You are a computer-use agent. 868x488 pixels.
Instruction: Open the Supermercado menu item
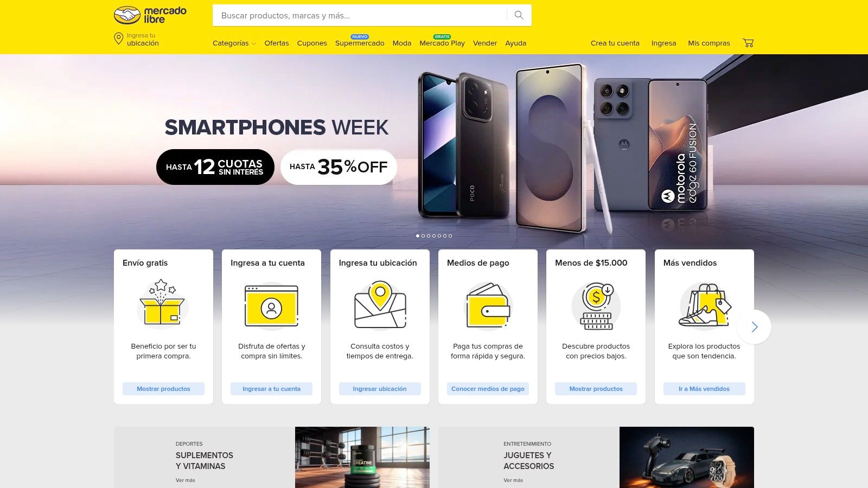360,43
